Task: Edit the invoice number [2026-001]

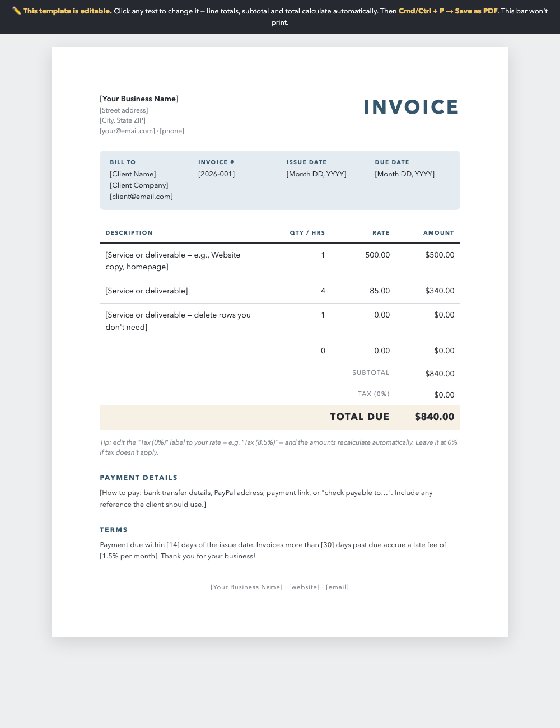Action: click(216, 174)
